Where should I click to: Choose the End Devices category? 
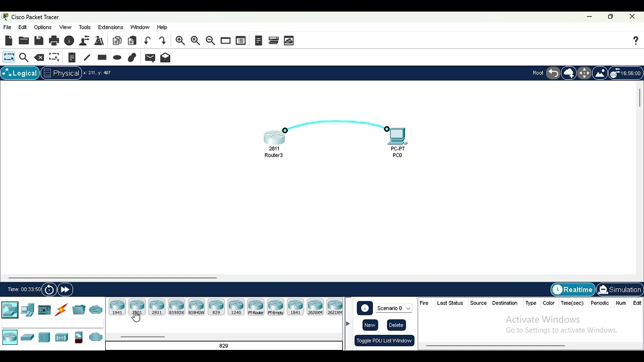point(27,310)
